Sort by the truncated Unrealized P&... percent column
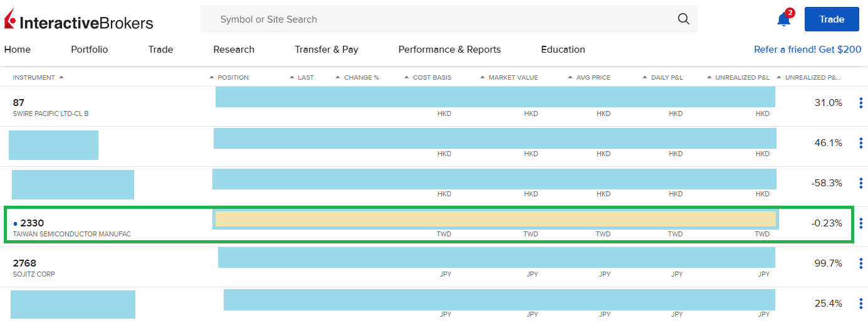The height and width of the screenshot is (323, 868). (809, 78)
